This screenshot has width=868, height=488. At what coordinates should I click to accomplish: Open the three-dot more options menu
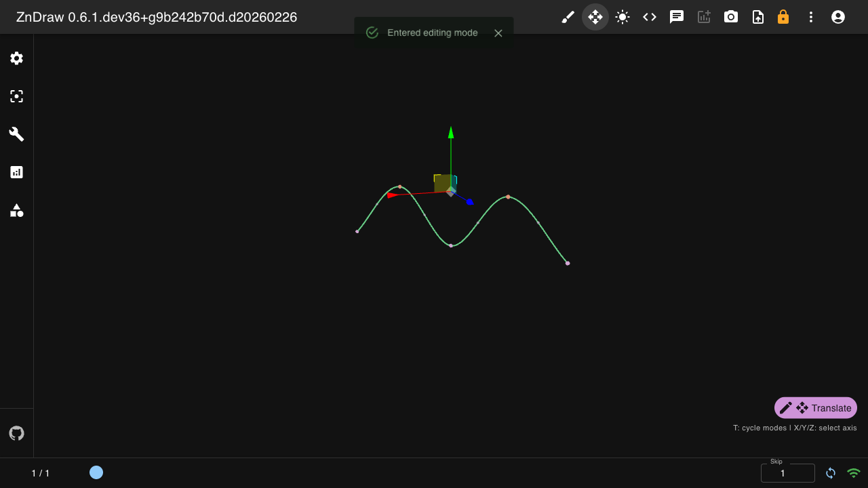coord(811,17)
